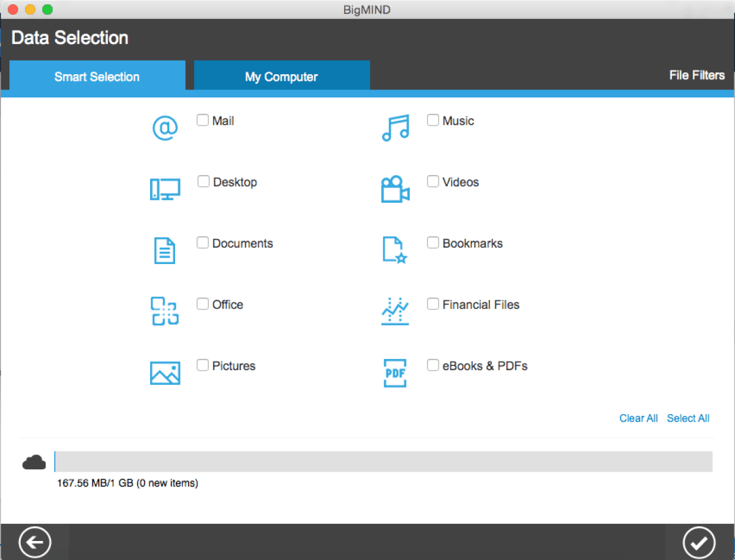Click the Videos camera icon

pyautogui.click(x=395, y=189)
